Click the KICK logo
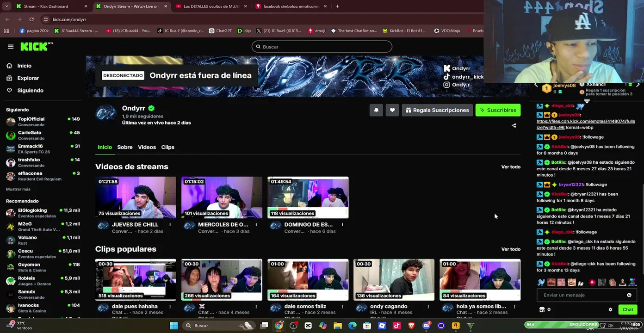The height and width of the screenshot is (333, 644). point(37,46)
